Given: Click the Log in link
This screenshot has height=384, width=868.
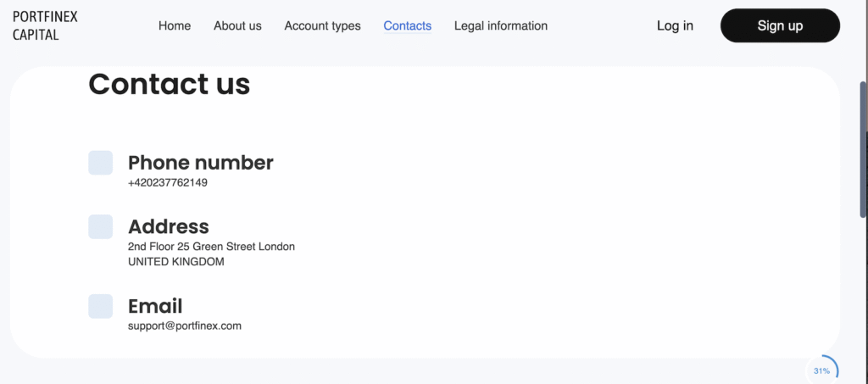Looking at the screenshot, I should point(675,26).
